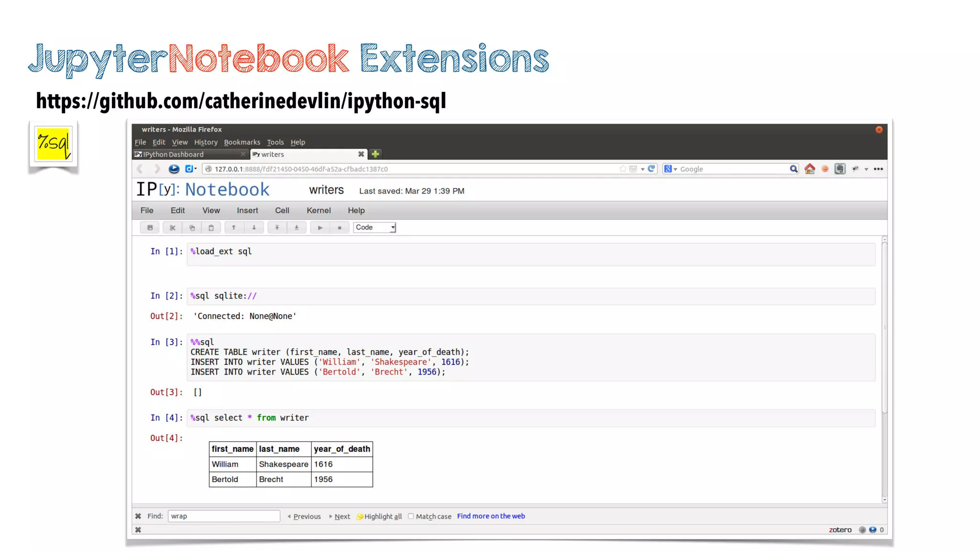Click the Firefox Forward arrow
This screenshot has height=551, width=980.
(x=157, y=169)
